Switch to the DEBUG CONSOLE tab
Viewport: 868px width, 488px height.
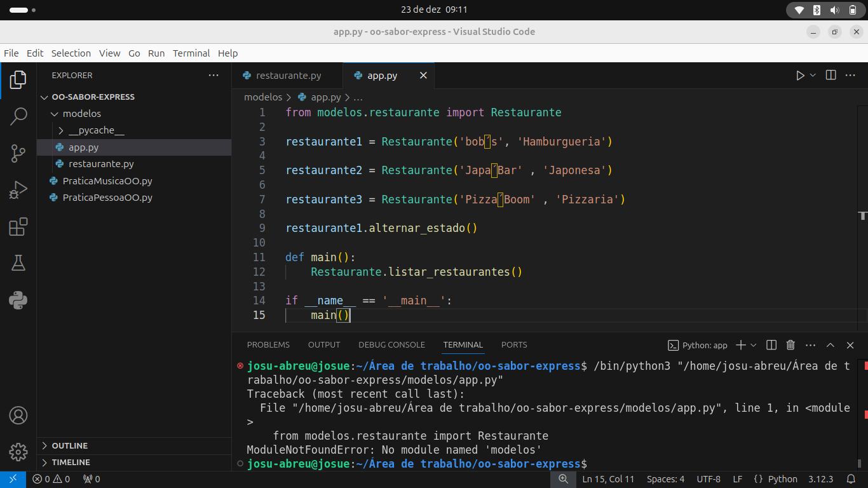tap(391, 345)
